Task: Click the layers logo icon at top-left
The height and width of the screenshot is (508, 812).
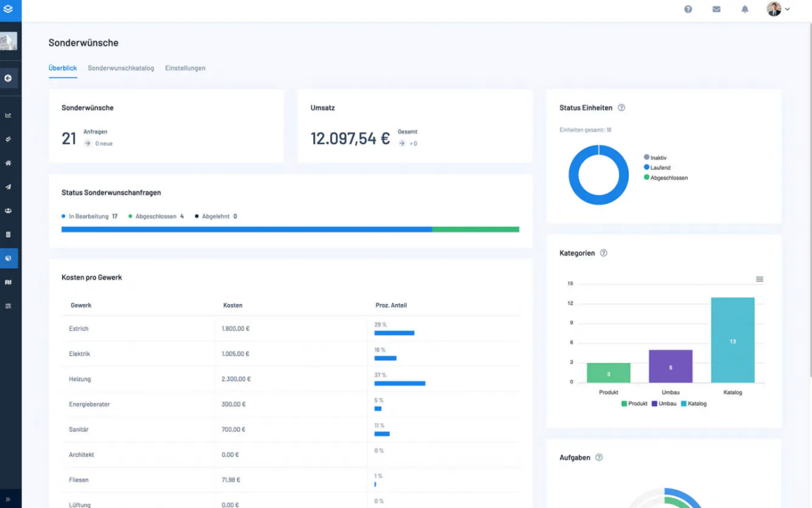Action: tap(8, 9)
